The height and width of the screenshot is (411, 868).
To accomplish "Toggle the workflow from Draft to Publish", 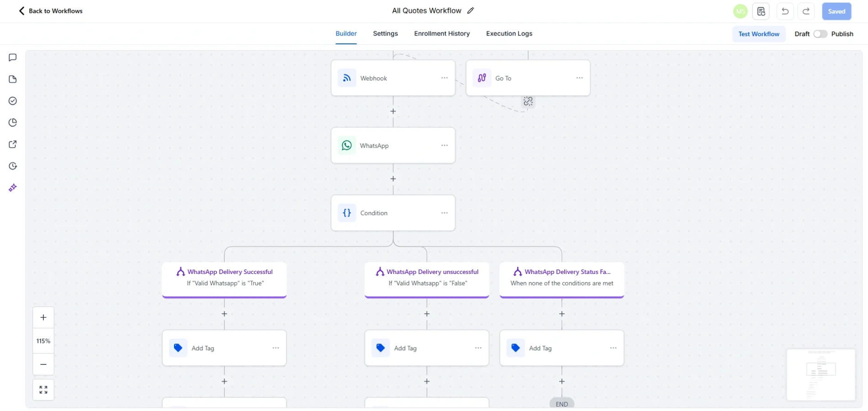I will coord(820,34).
